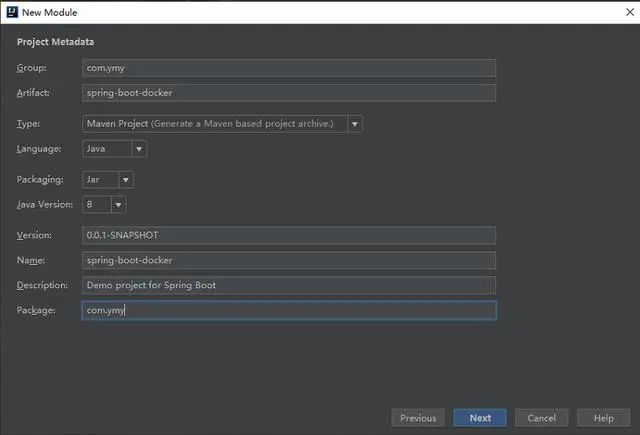This screenshot has height=435, width=640.
Task: Click the IntelliJ icon in title bar
Action: pos(12,12)
